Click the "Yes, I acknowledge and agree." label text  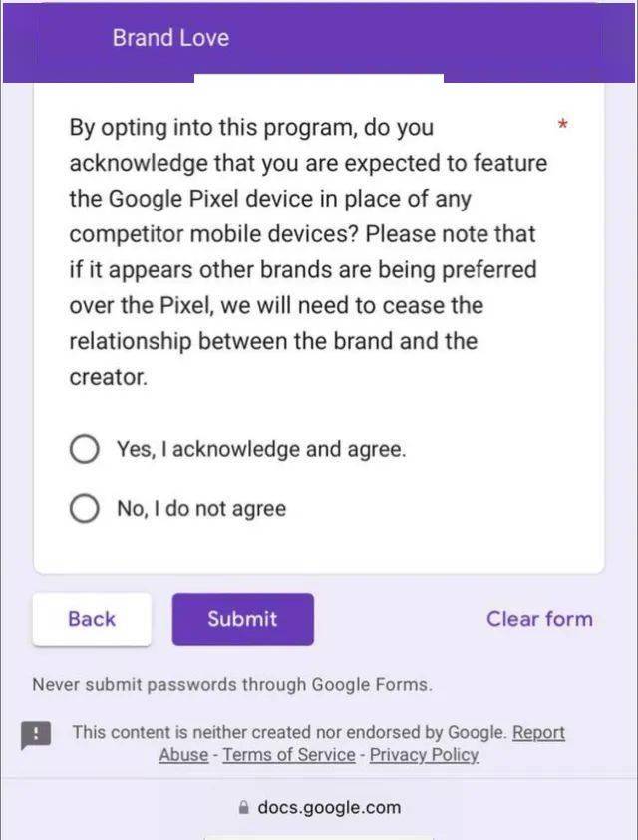pyautogui.click(x=262, y=449)
